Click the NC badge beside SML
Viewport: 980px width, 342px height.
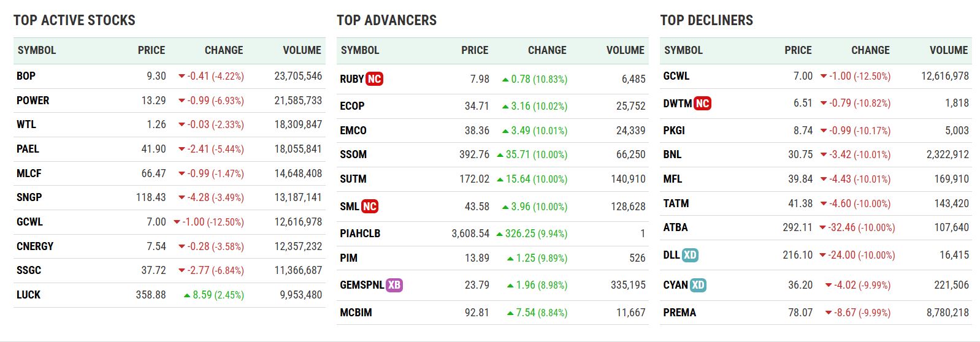pos(369,207)
